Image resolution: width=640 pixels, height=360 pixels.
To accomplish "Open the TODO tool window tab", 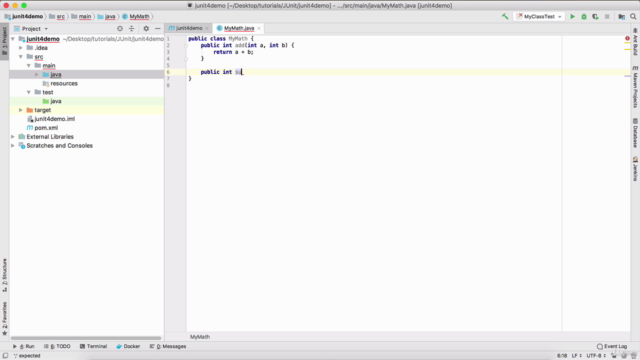I will pyautogui.click(x=57, y=346).
